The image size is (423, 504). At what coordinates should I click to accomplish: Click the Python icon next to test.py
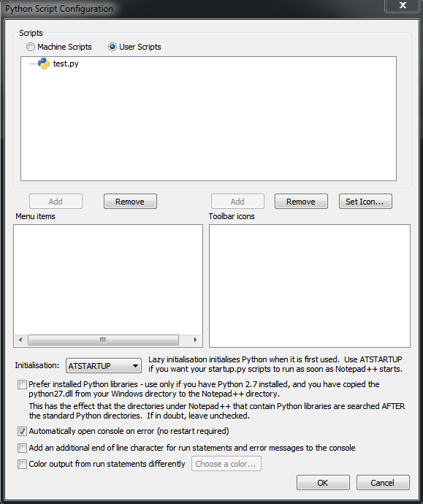pyautogui.click(x=44, y=64)
